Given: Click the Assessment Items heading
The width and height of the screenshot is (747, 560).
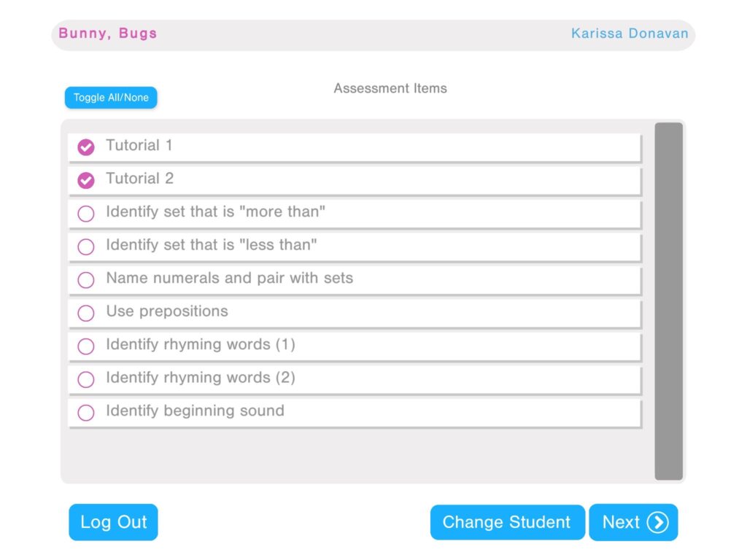Looking at the screenshot, I should [x=390, y=88].
